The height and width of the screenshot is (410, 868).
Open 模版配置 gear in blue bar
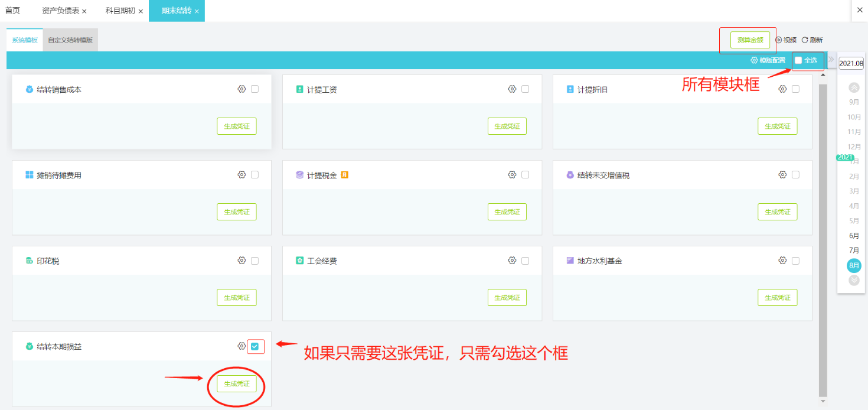[x=754, y=60]
